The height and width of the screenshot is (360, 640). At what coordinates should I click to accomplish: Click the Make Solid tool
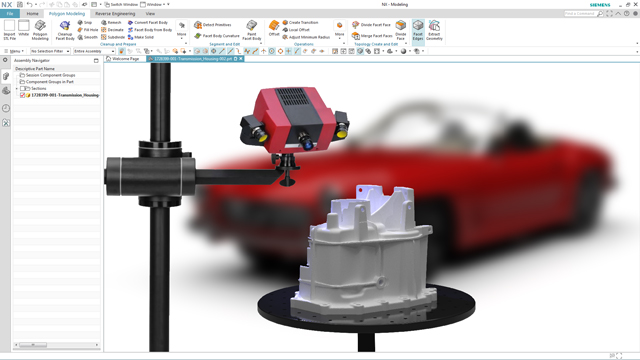click(141, 37)
